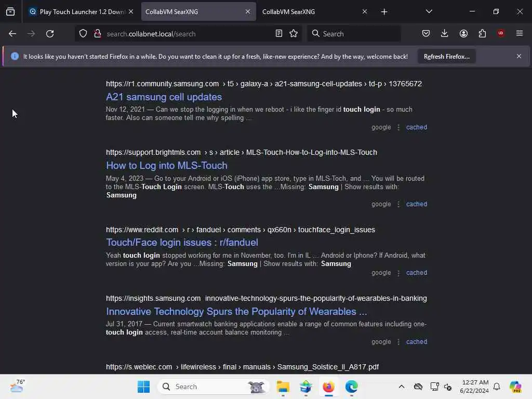The width and height of the screenshot is (532, 399).
Task: Click the s.weblec.com Samsung_Solstice PDF URL
Action: pos(242,367)
